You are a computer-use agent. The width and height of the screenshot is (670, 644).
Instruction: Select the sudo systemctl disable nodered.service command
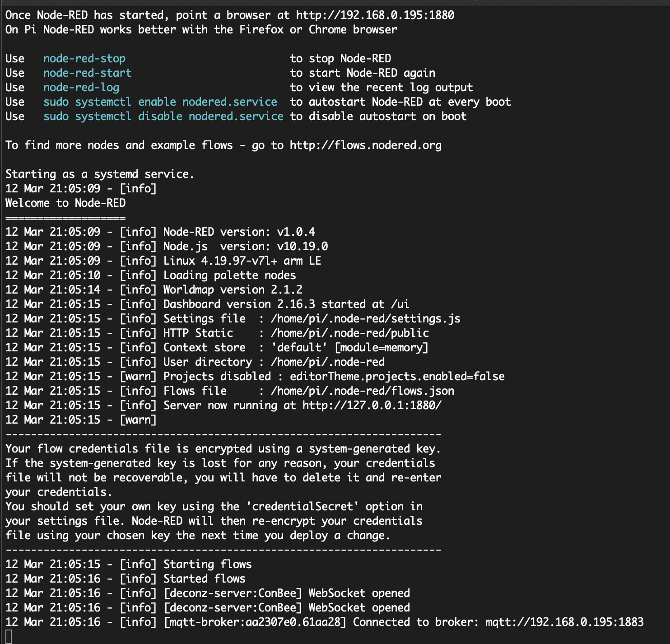pos(163,116)
